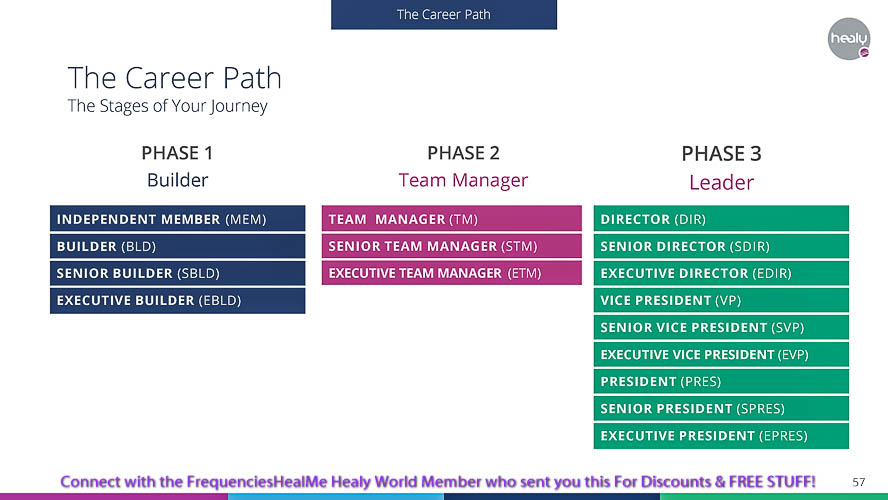Click Senior Team Manager (STM) bar
888x500 pixels.
click(451, 246)
